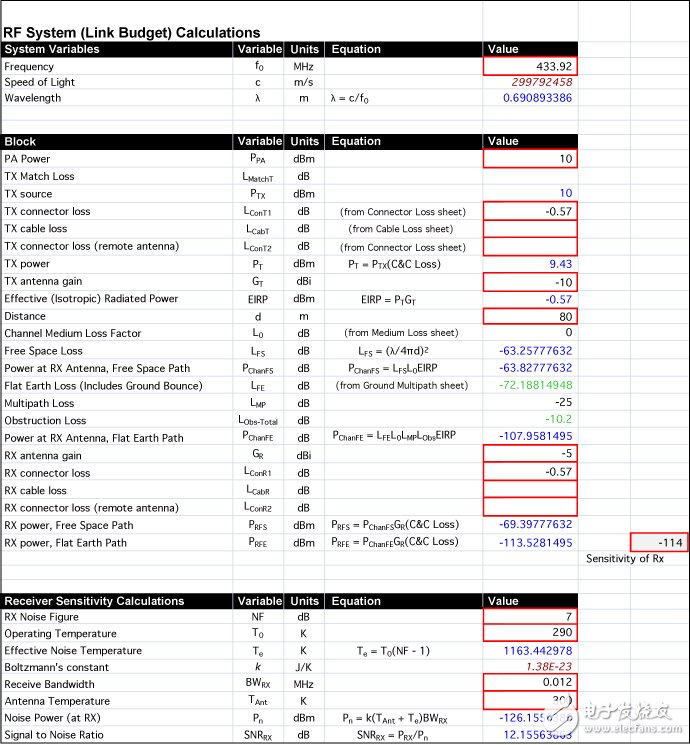This screenshot has width=690, height=745.
Task: Select the Wavelength result 0.690893386
Action: coord(530,98)
